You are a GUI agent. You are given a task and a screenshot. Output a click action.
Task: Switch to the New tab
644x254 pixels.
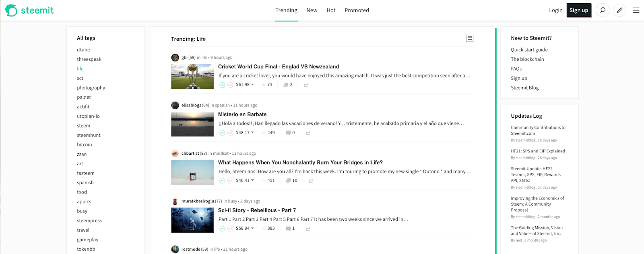(312, 10)
